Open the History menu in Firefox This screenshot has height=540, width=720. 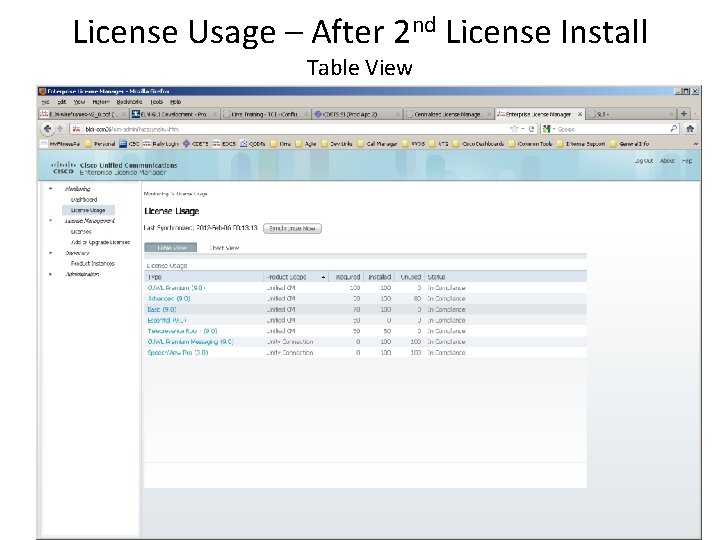[101, 102]
